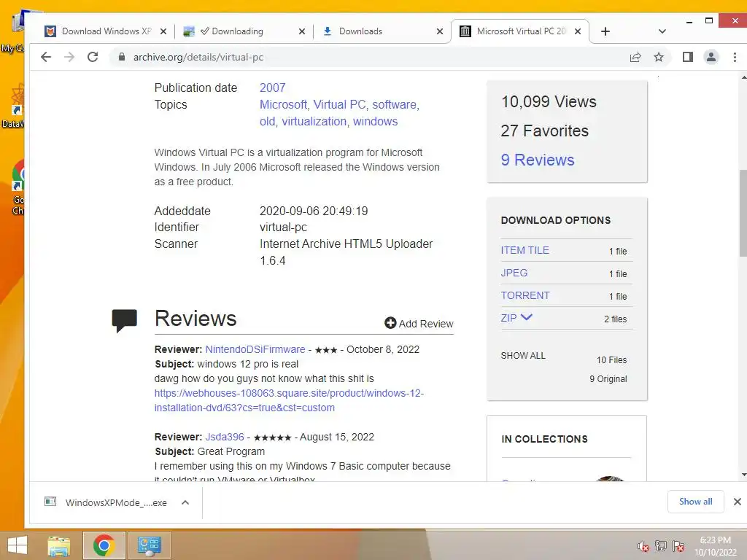The image size is (747, 560).
Task: Open the Windows Start button
Action: tap(18, 545)
